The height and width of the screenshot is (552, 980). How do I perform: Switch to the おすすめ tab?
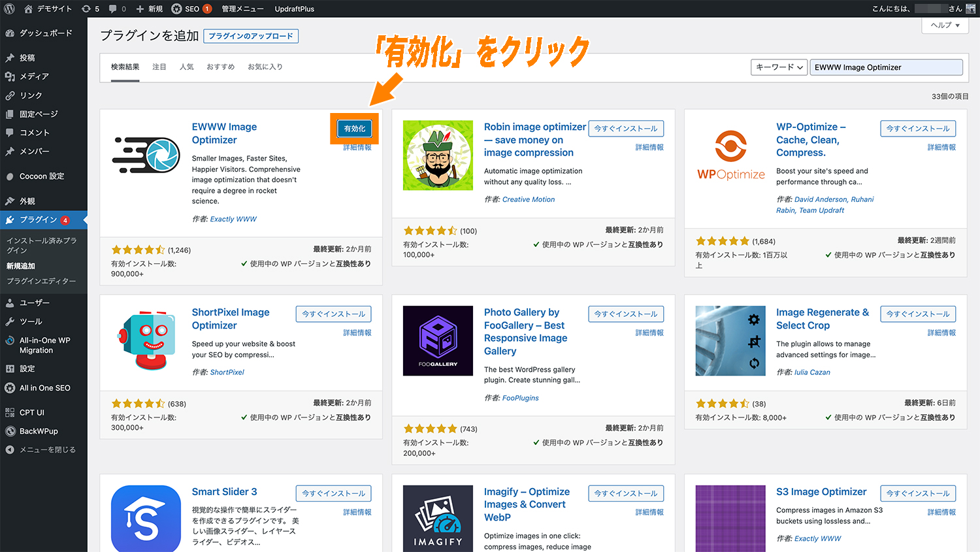click(220, 66)
